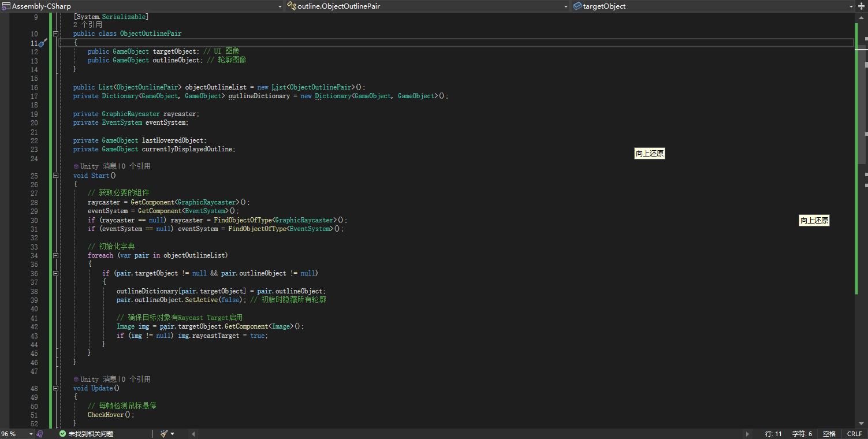Click the health indicator icon beside zoom level
This screenshot has width=868, height=439.
click(40, 434)
